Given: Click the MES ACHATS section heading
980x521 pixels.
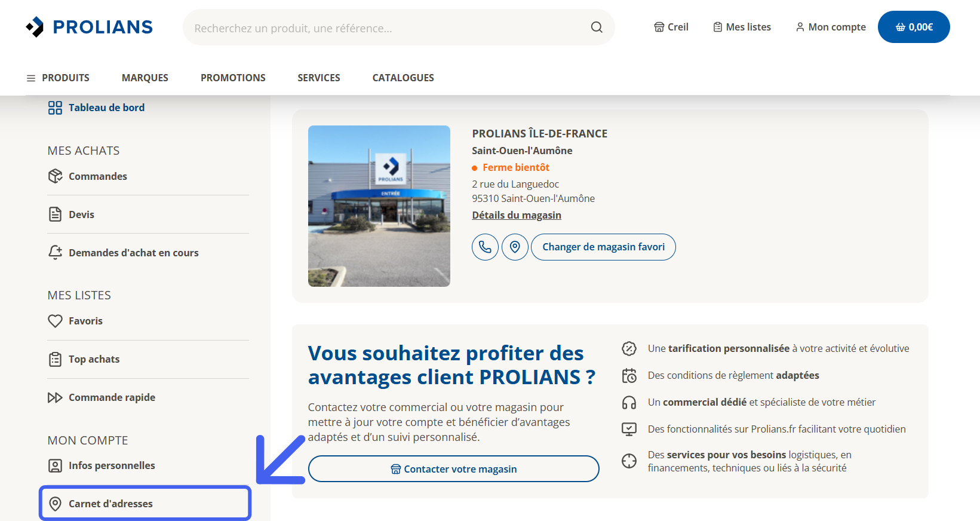Looking at the screenshot, I should [84, 151].
